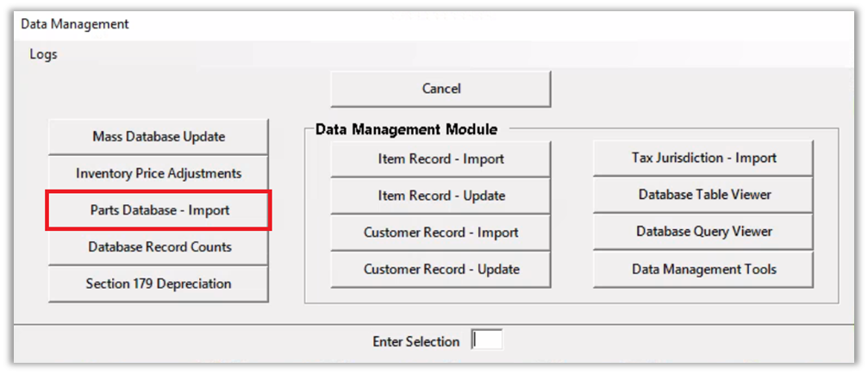Open the Logs menu
Screen dimensions: 868x374
(43, 54)
